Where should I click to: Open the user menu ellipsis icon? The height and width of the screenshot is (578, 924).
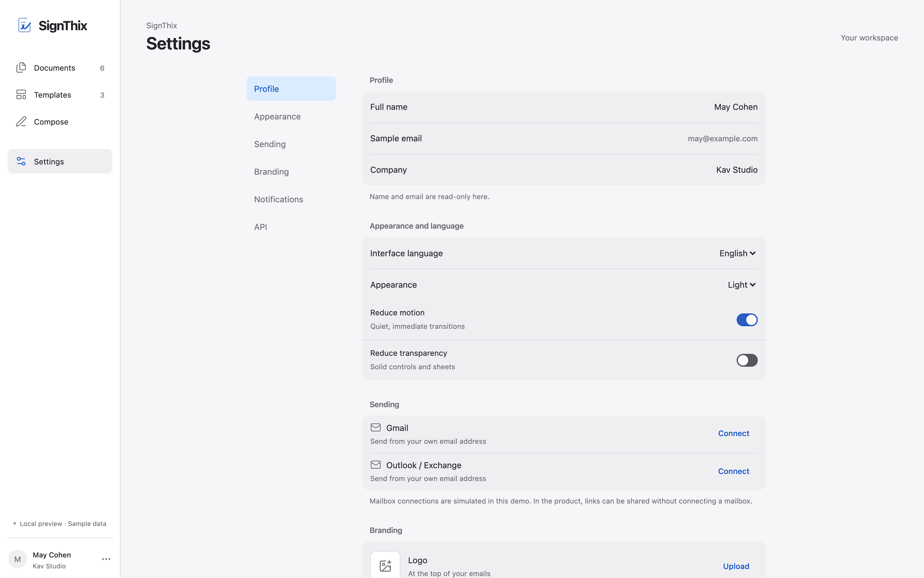pos(106,559)
